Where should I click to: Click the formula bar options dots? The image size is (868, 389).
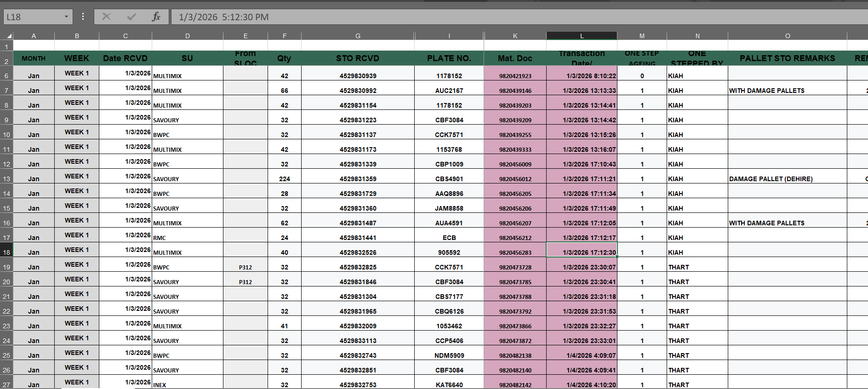[83, 17]
